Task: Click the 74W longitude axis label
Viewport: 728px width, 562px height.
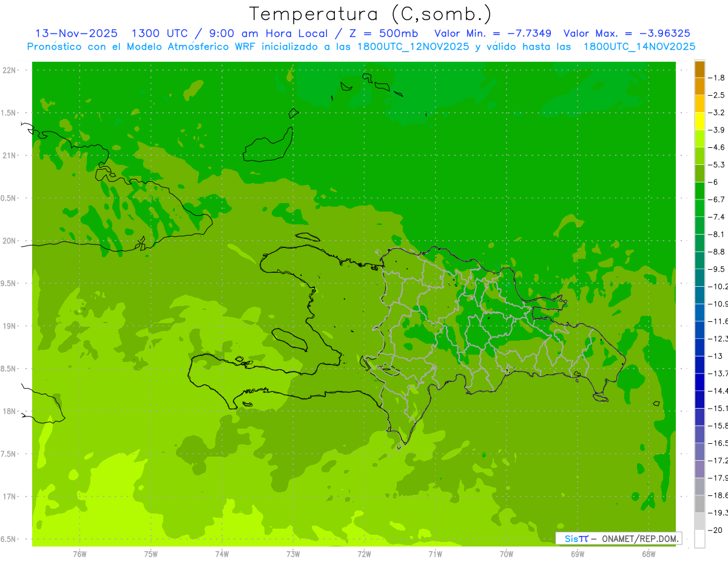Action: (x=222, y=554)
